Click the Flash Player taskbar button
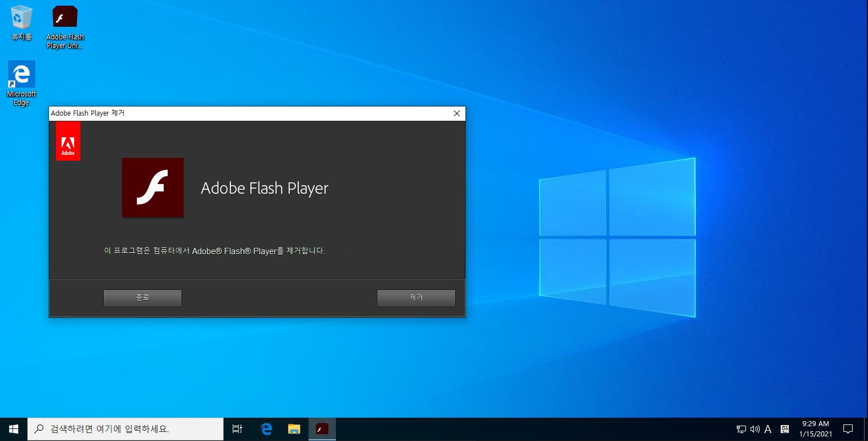This screenshot has height=441, width=868. tap(322, 429)
